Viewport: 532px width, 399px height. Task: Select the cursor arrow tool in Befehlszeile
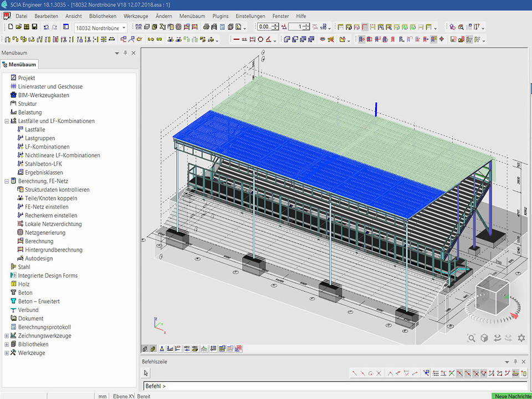pyautogui.click(x=146, y=373)
